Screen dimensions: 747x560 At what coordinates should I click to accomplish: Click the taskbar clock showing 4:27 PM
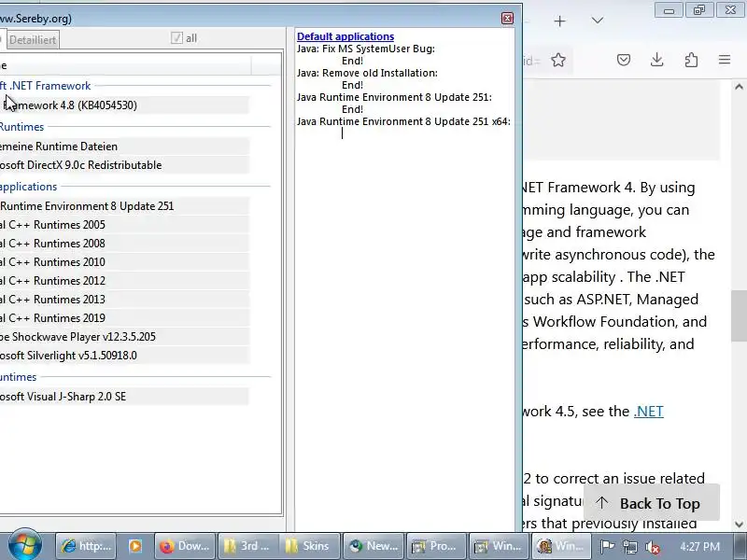click(699, 547)
